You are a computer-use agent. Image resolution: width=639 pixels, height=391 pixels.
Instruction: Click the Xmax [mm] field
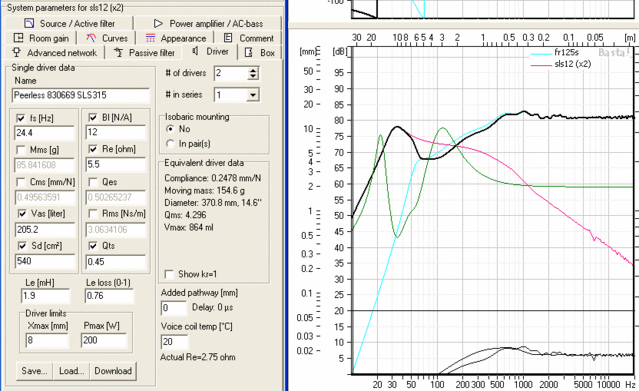(x=47, y=340)
